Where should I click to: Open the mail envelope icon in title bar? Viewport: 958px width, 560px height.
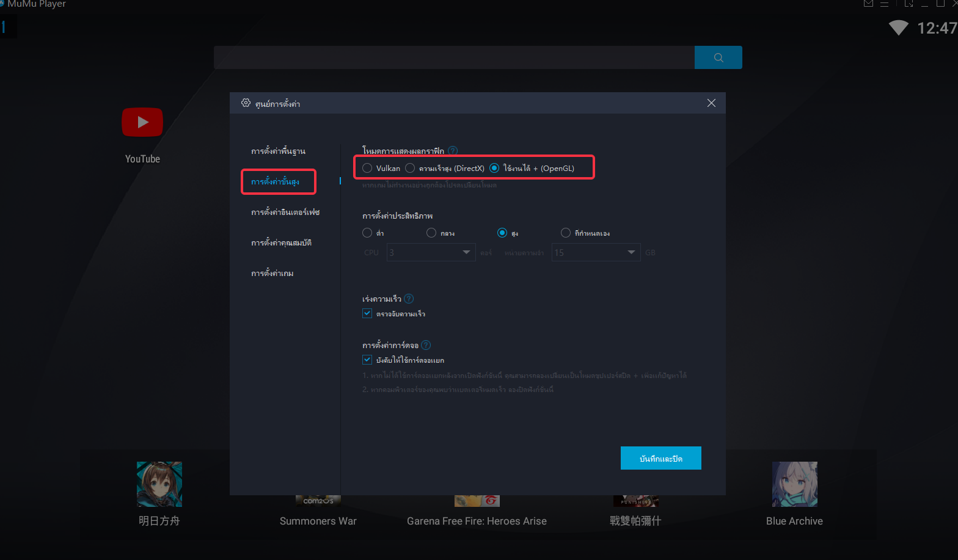pyautogui.click(x=868, y=3)
